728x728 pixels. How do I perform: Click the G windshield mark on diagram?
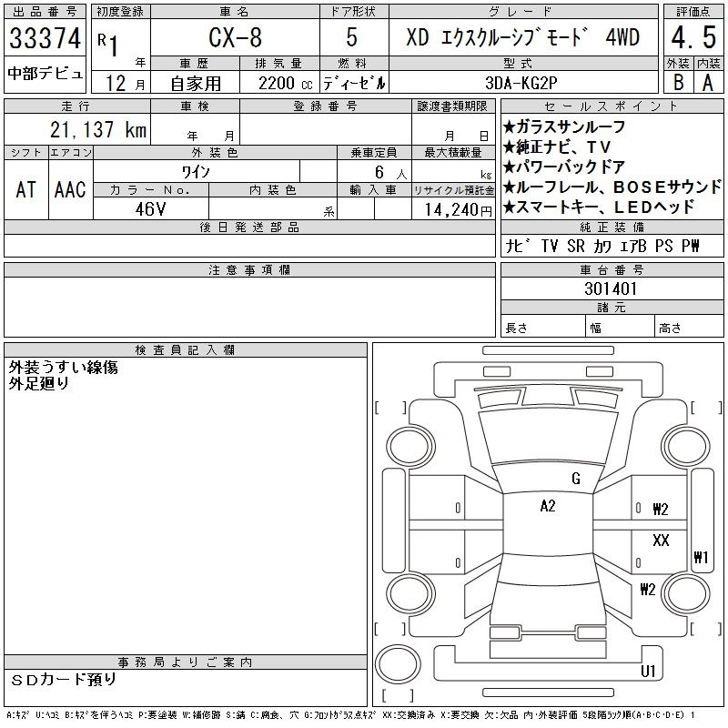tap(576, 479)
